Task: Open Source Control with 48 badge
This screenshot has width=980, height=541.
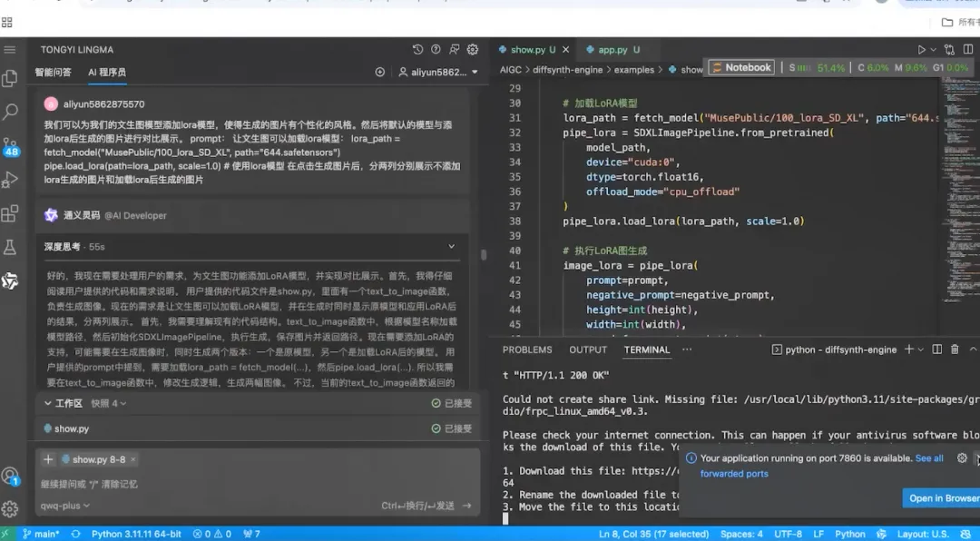Action: (10, 146)
